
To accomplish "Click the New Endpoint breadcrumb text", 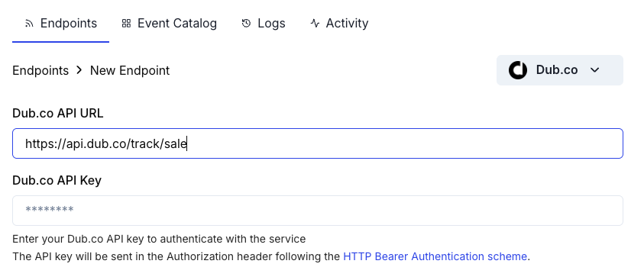I will coord(130,70).
